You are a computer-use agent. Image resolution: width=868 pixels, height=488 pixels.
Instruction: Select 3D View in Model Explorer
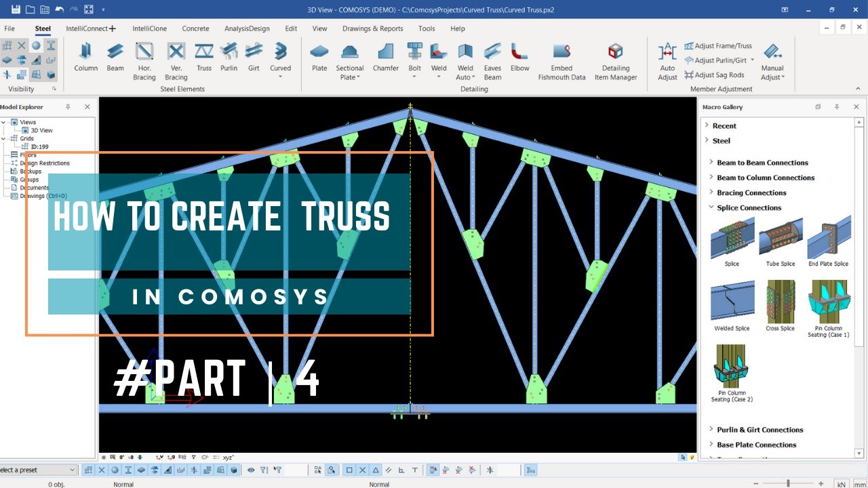tap(41, 130)
